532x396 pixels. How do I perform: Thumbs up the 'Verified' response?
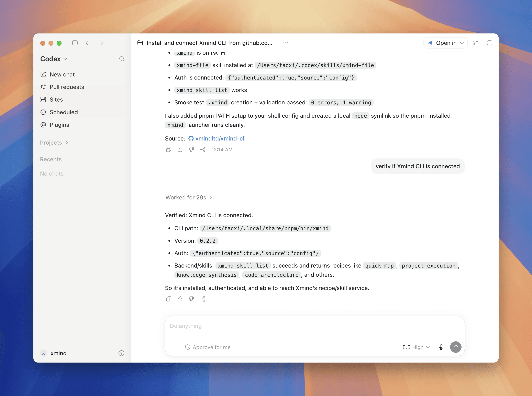180,299
